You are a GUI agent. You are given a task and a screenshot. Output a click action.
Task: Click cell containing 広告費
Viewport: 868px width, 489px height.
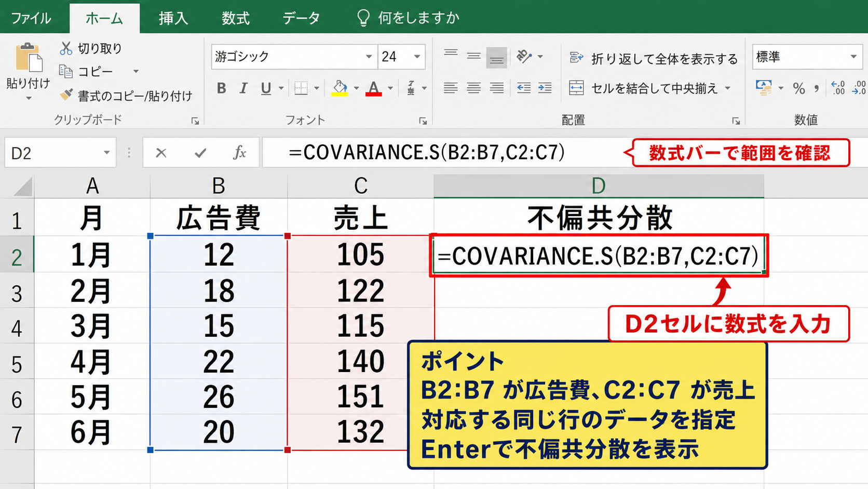(219, 217)
